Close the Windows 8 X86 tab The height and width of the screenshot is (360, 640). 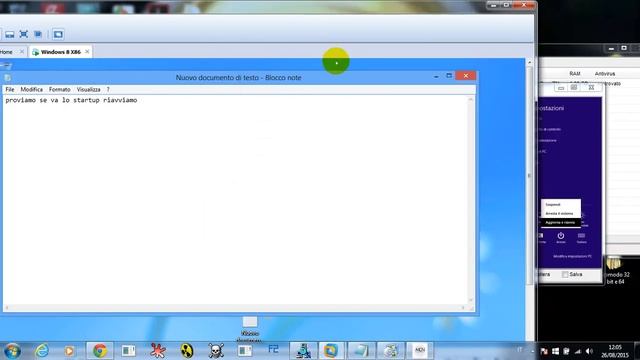coord(87,52)
